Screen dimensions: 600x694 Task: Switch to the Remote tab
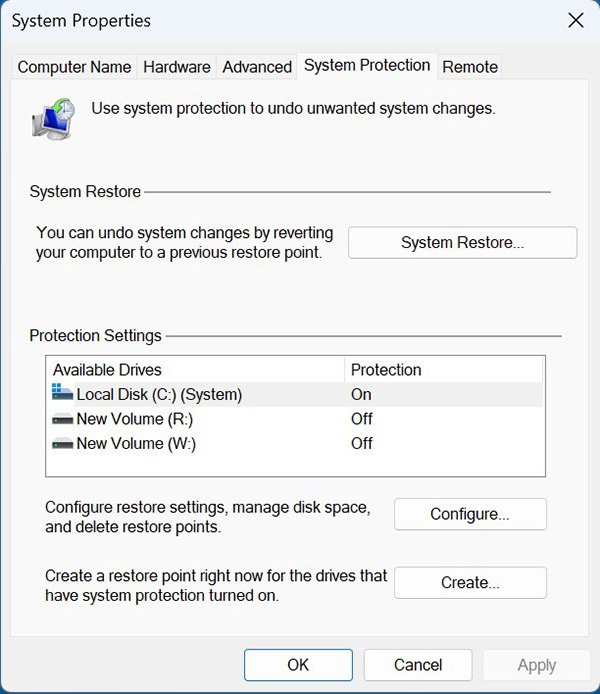click(470, 67)
